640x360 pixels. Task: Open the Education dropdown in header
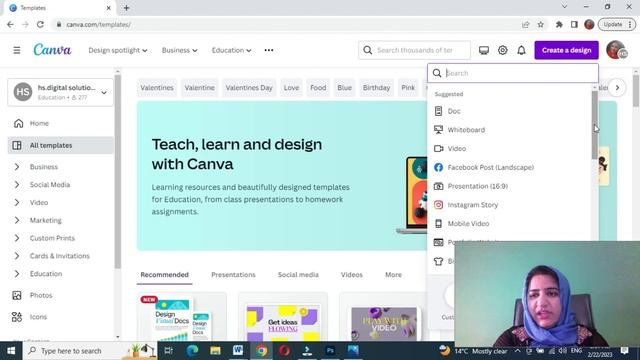[231, 50]
